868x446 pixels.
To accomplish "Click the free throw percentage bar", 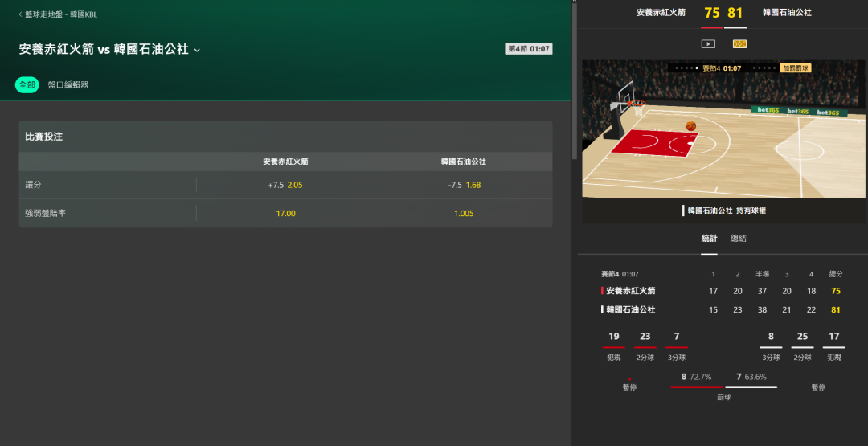I will 723,387.
